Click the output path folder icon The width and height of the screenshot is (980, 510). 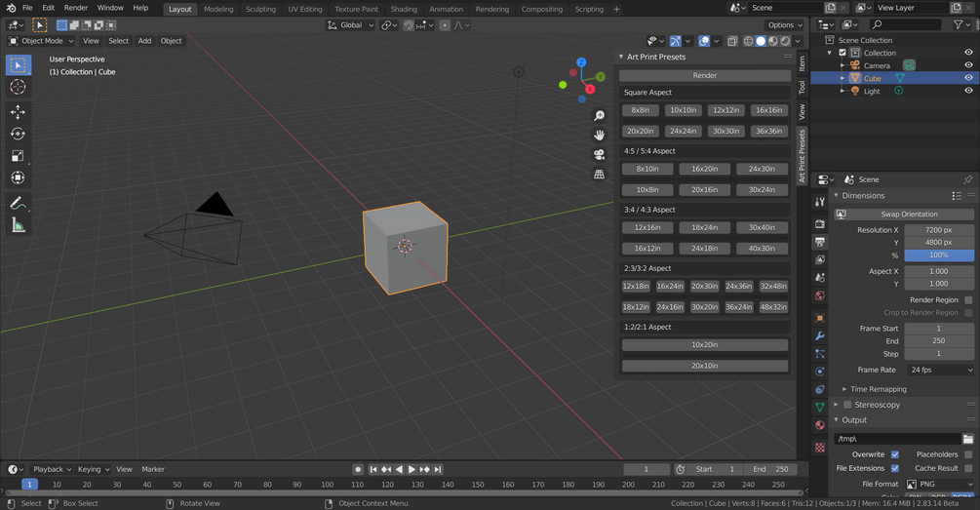tap(967, 439)
